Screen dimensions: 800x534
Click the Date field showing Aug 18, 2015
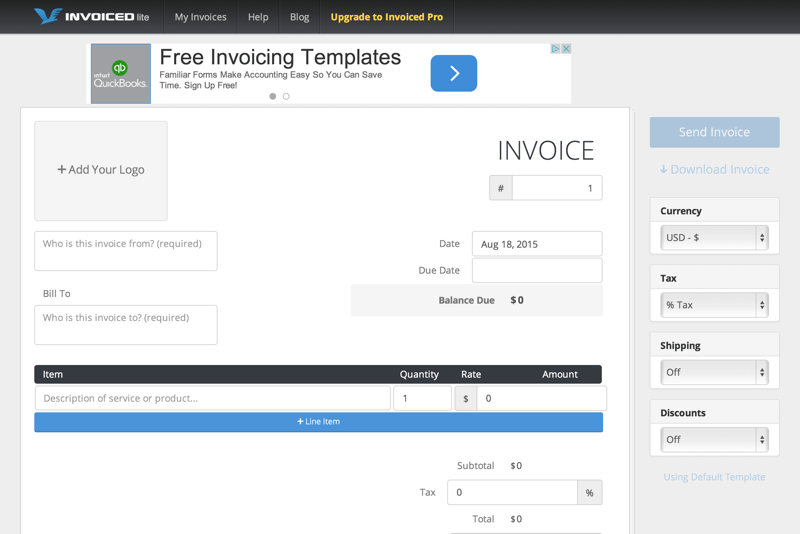click(537, 244)
